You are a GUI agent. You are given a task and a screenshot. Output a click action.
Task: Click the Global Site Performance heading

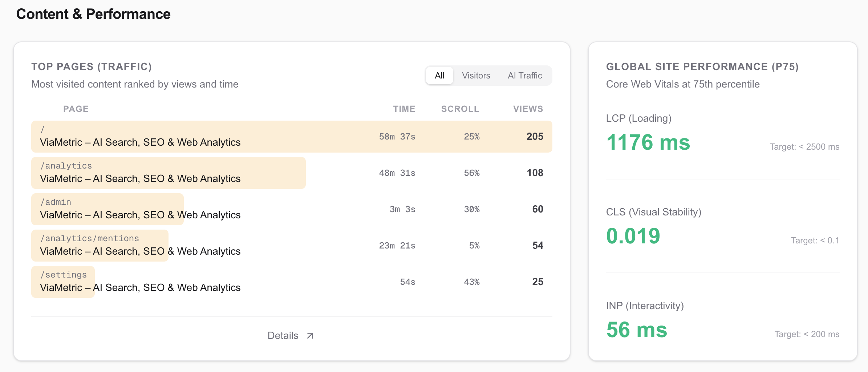[x=702, y=67]
